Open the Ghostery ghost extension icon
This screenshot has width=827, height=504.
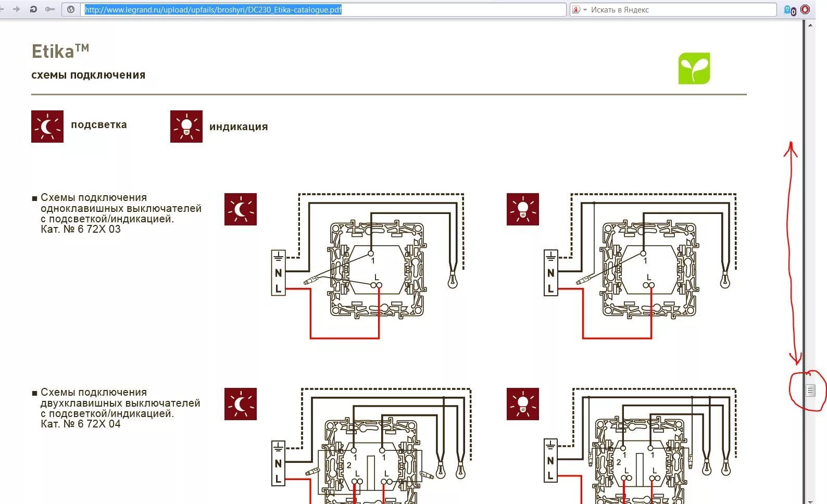789,10
